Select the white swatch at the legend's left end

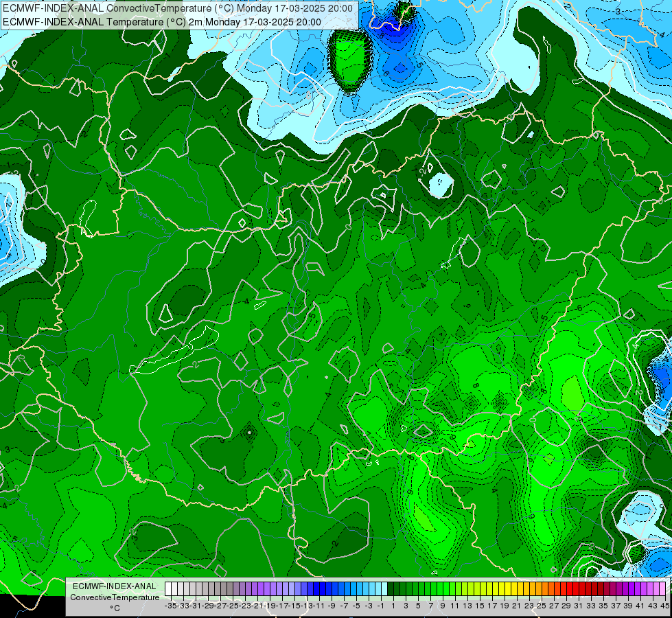(168, 589)
